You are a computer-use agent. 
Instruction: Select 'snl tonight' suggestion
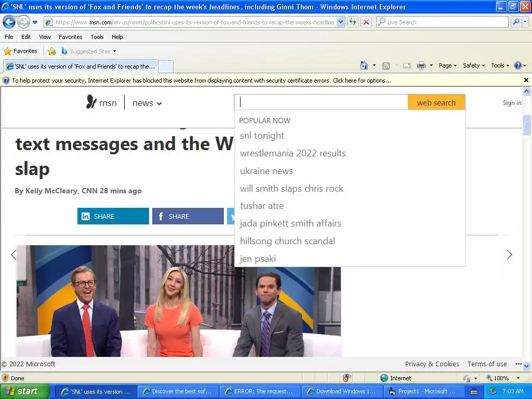[262, 136]
